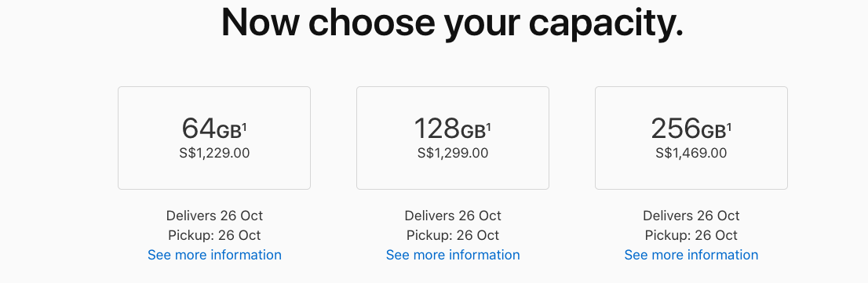Select the 64GB capacity option
The width and height of the screenshot is (868, 283).
pos(214,138)
